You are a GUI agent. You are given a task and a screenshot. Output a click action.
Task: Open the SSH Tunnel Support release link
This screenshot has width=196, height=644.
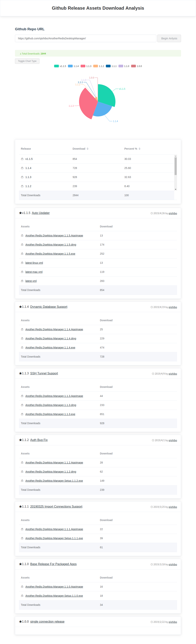point(44,373)
